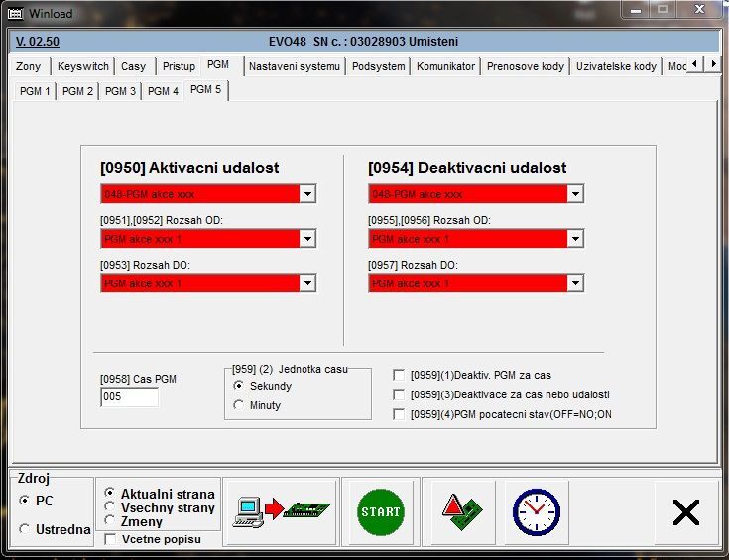Click the PC to panel transfer icon
Viewport: 729px width, 560px height.
pos(281,511)
